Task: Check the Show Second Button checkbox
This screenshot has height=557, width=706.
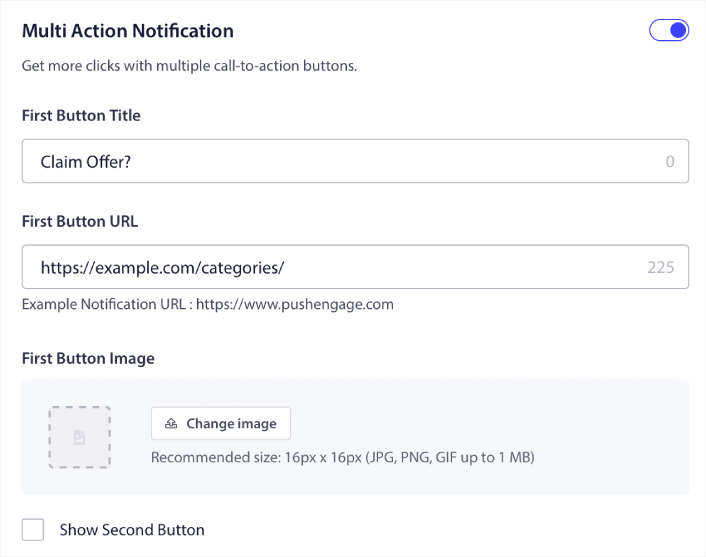Action: (33, 530)
